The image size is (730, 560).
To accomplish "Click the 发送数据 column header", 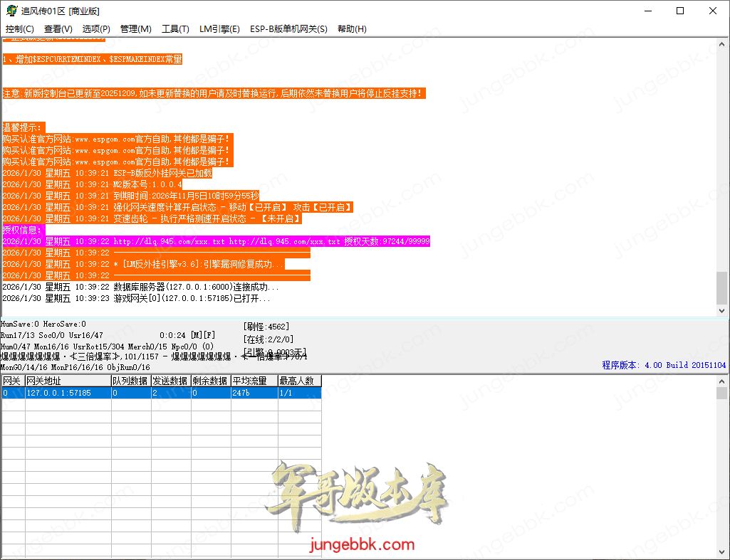I will [x=170, y=381].
